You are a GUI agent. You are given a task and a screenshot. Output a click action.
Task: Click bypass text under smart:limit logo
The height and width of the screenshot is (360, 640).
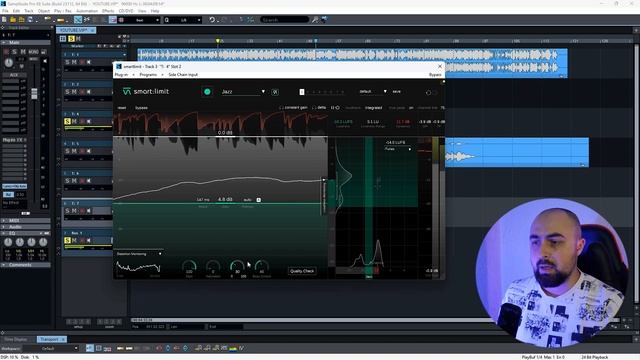(141, 108)
